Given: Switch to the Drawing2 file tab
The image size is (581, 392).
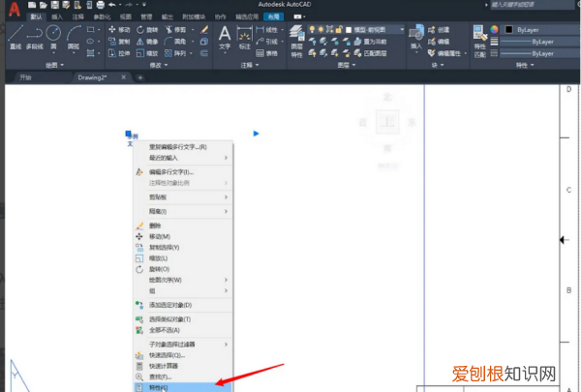Looking at the screenshot, I should (x=92, y=77).
